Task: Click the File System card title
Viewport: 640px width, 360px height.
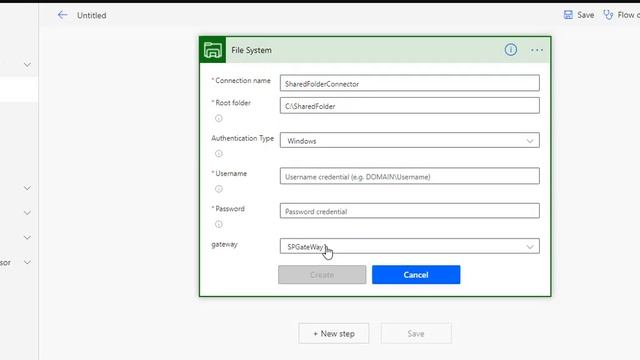Action: point(251,50)
